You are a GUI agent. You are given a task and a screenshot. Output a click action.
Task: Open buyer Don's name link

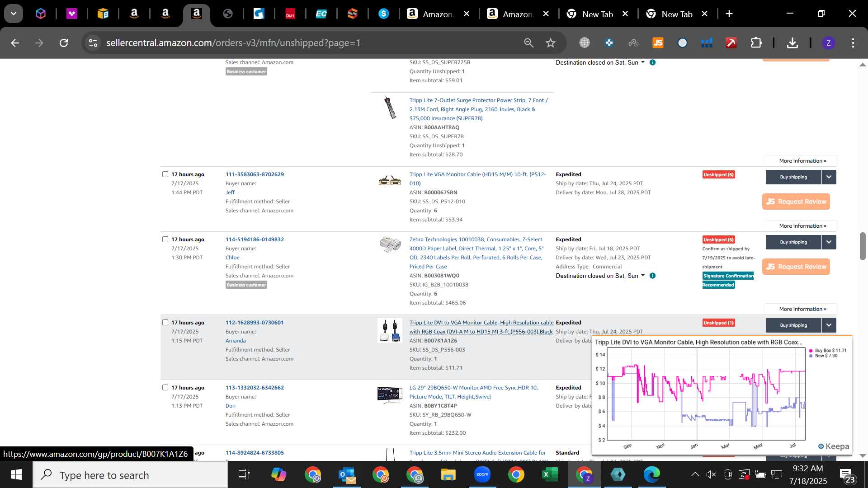tap(231, 406)
